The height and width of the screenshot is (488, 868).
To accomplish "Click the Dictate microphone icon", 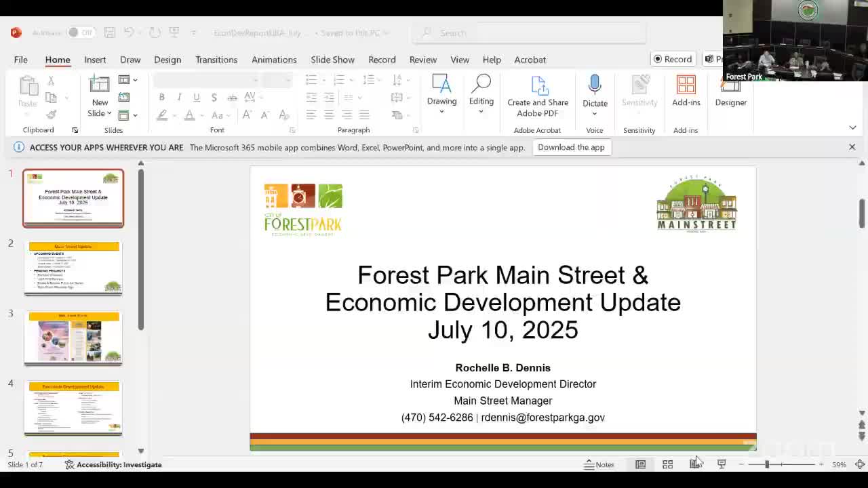I will [x=595, y=85].
